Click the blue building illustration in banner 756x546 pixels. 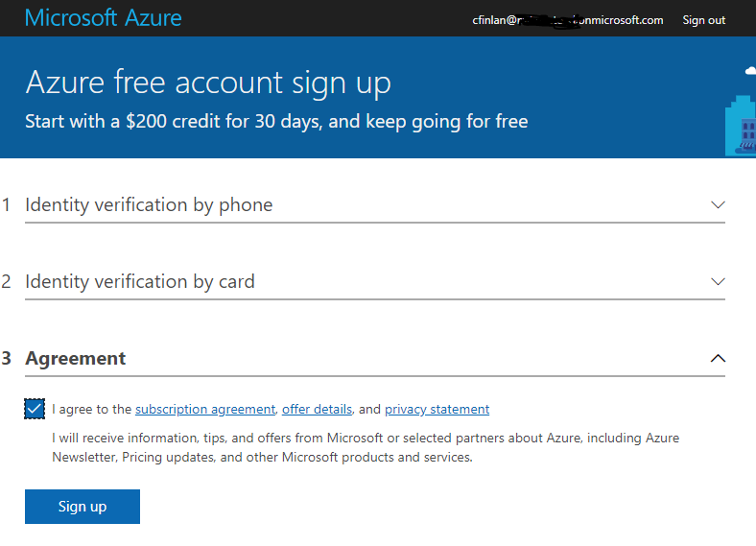(741, 126)
